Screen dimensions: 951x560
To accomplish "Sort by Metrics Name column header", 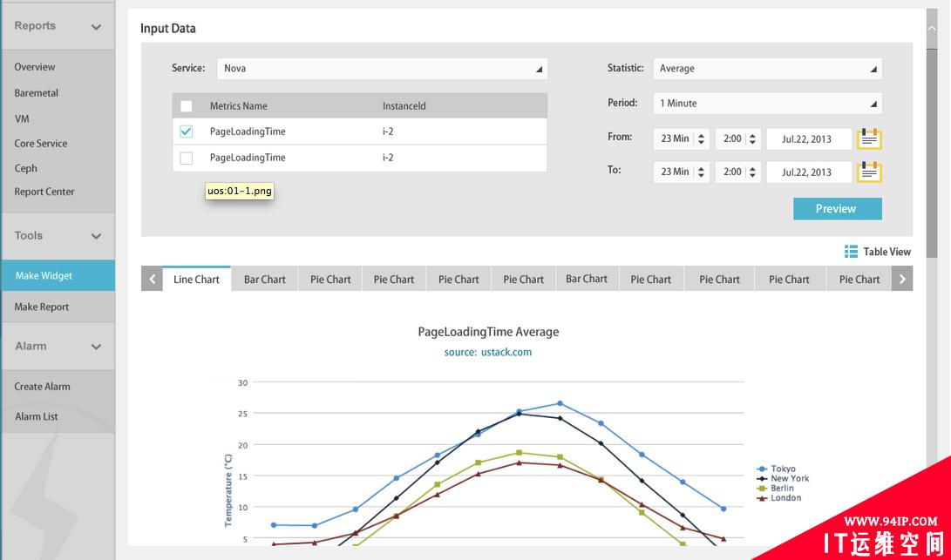I will [238, 106].
